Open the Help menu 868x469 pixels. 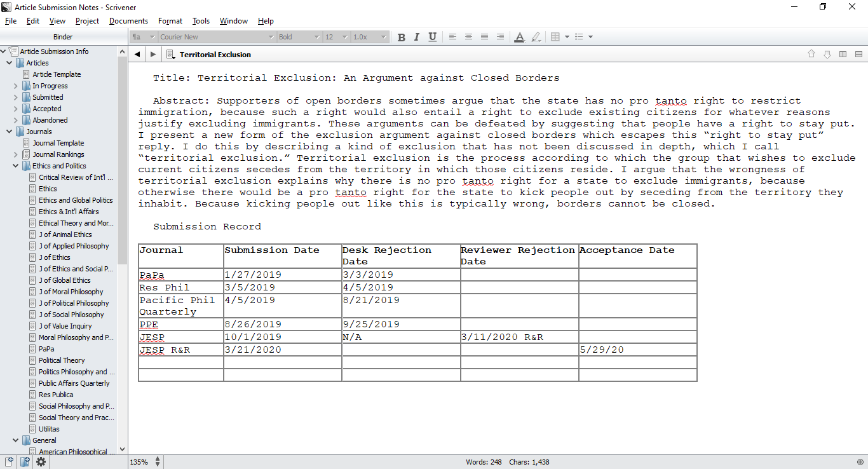pyautogui.click(x=266, y=21)
